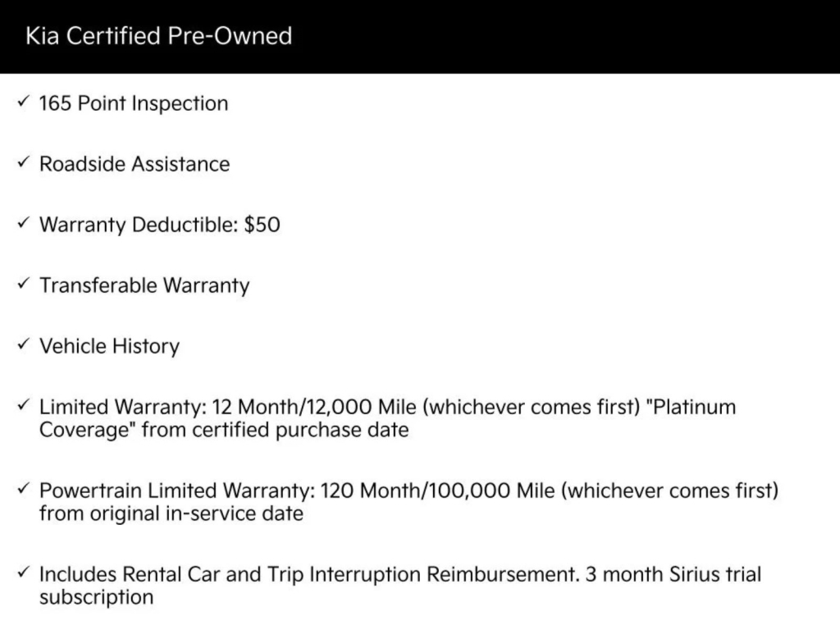Select the checkmark beside Limited Warranty: 12 Month

23,406
